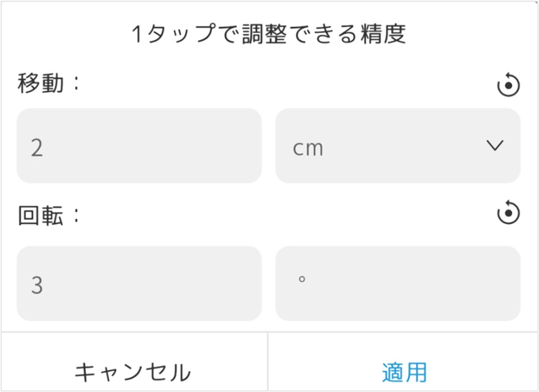Viewport: 539px width, 392px height.
Task: Select the 回転 value field showing 3
Action: pos(139,284)
